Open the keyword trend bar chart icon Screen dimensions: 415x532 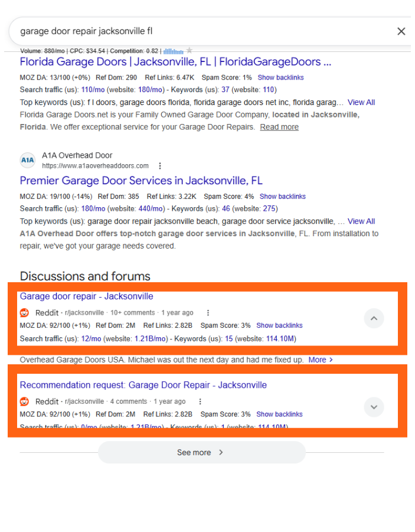[174, 51]
